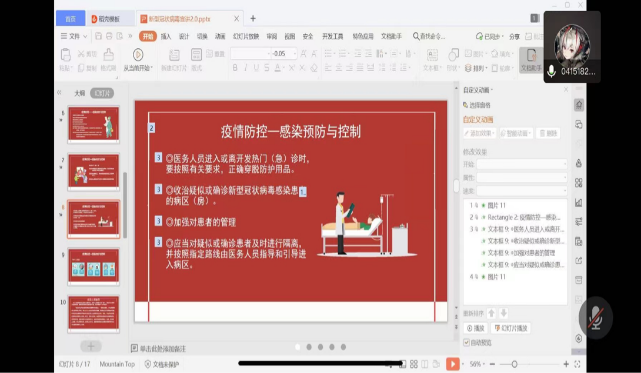Screen dimensions: 641x373
Task: Expand the 添加效果 dropdown button
Action: [479, 133]
